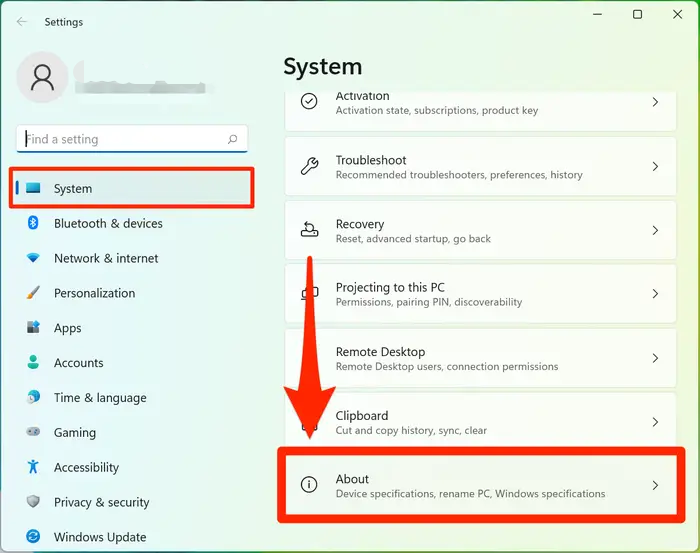Click the Personalization paintbrush icon

tap(33, 293)
